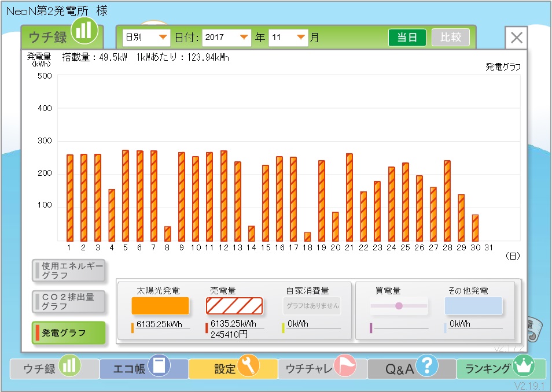Click the bar for day 1

click(69, 198)
